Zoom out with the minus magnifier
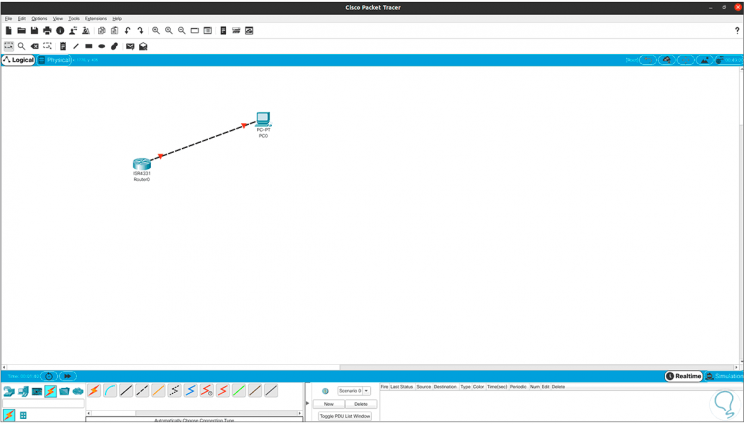745x424 pixels. point(181,30)
